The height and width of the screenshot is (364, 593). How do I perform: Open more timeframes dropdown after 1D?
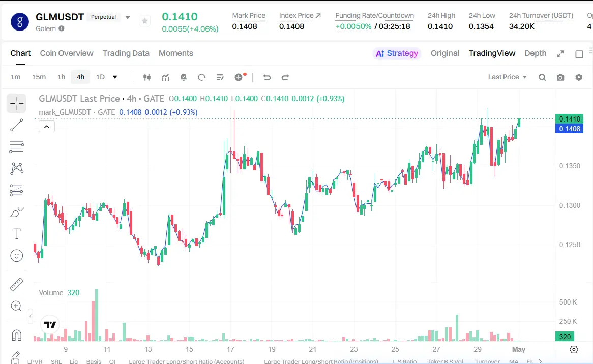115,77
